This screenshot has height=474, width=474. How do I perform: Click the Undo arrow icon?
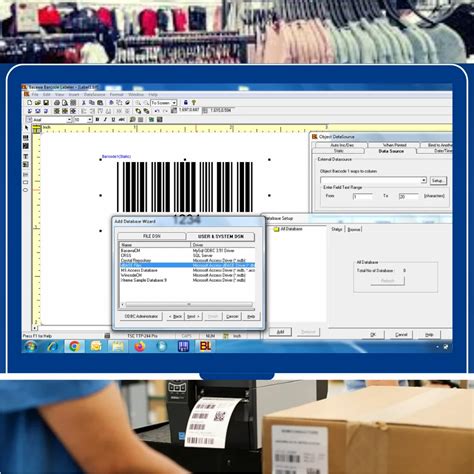pos(157,111)
